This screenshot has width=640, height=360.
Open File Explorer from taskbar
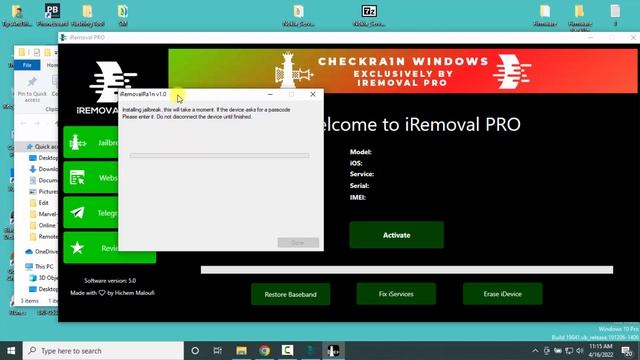(241, 351)
